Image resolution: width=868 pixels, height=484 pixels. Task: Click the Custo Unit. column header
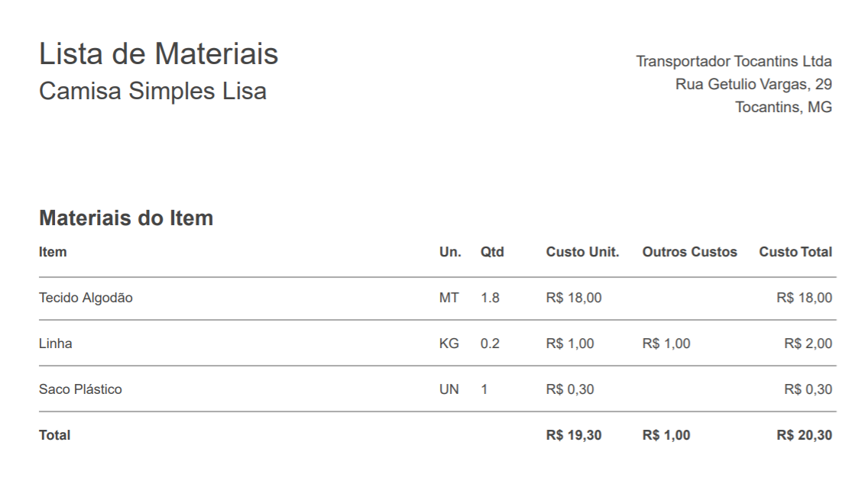tap(582, 252)
